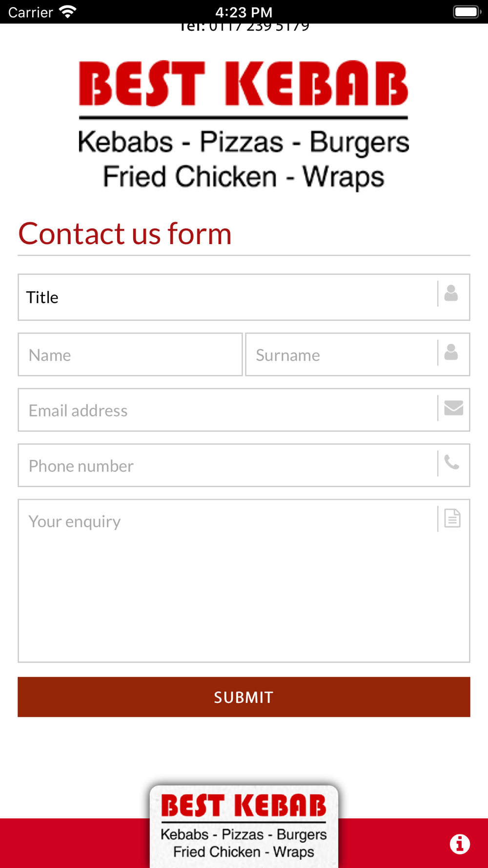Tap the clock time in status bar
The width and height of the screenshot is (488, 868).
244,12
